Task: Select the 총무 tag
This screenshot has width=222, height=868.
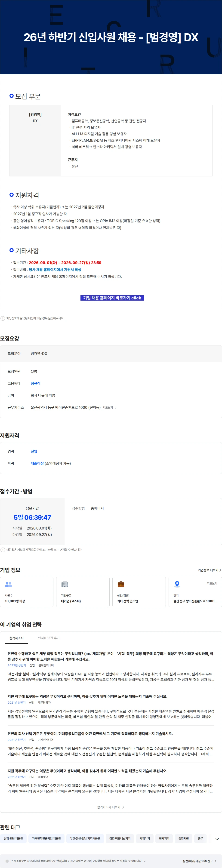Action: click(x=200, y=838)
